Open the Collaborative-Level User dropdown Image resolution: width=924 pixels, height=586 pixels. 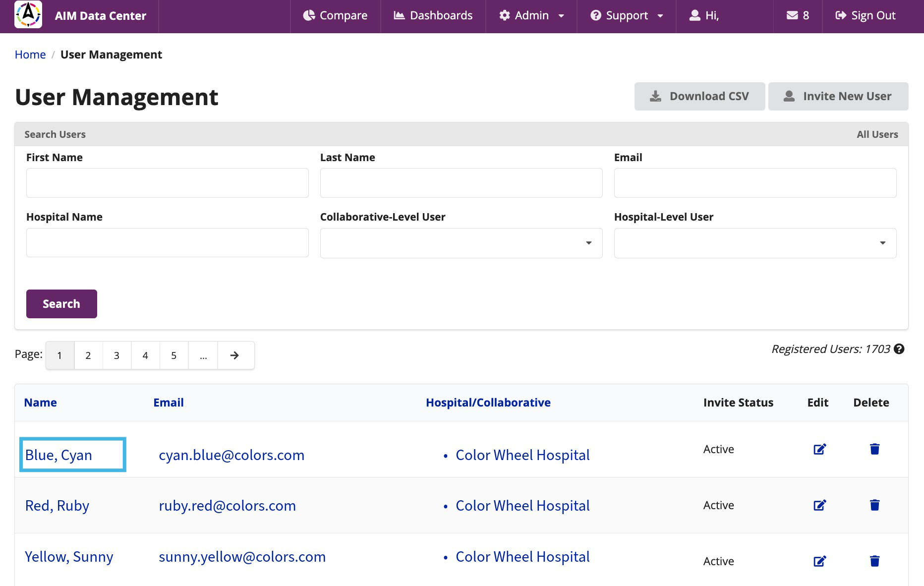coord(462,243)
